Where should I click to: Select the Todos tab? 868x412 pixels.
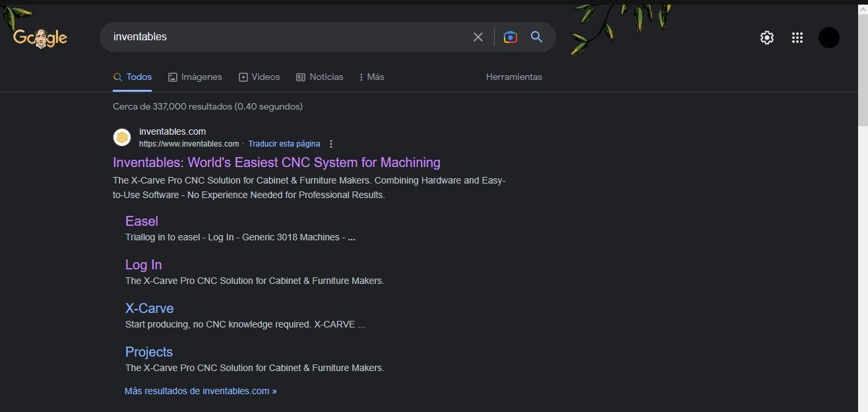click(133, 77)
